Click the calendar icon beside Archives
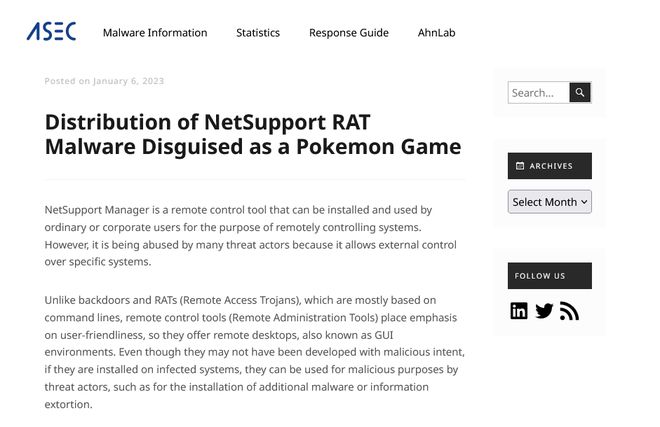660x427 pixels. coord(520,165)
